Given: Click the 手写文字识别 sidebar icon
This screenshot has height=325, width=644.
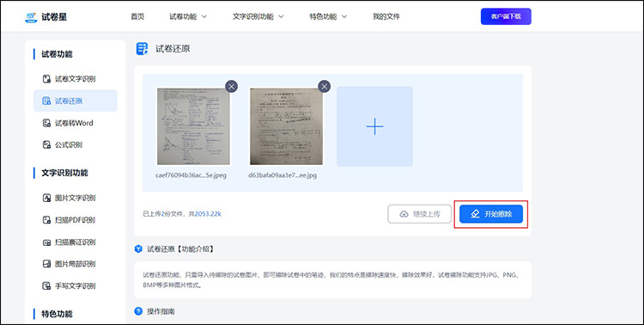Looking at the screenshot, I should (47, 286).
